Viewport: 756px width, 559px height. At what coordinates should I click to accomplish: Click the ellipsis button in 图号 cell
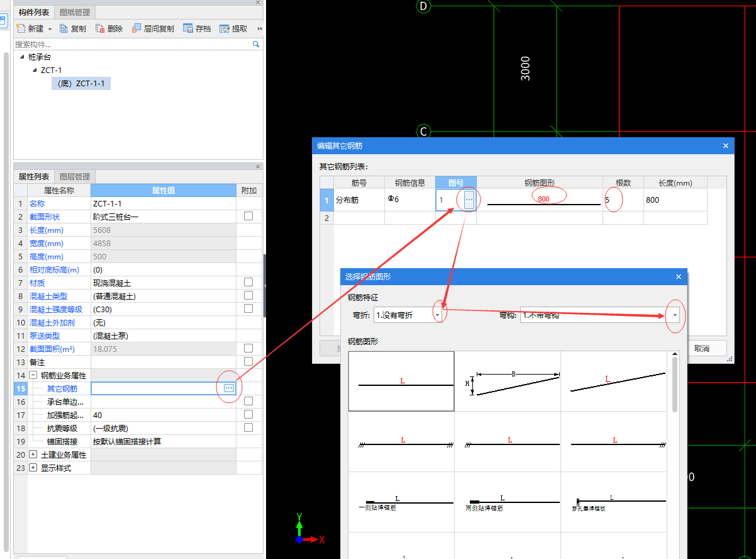pyautogui.click(x=469, y=200)
